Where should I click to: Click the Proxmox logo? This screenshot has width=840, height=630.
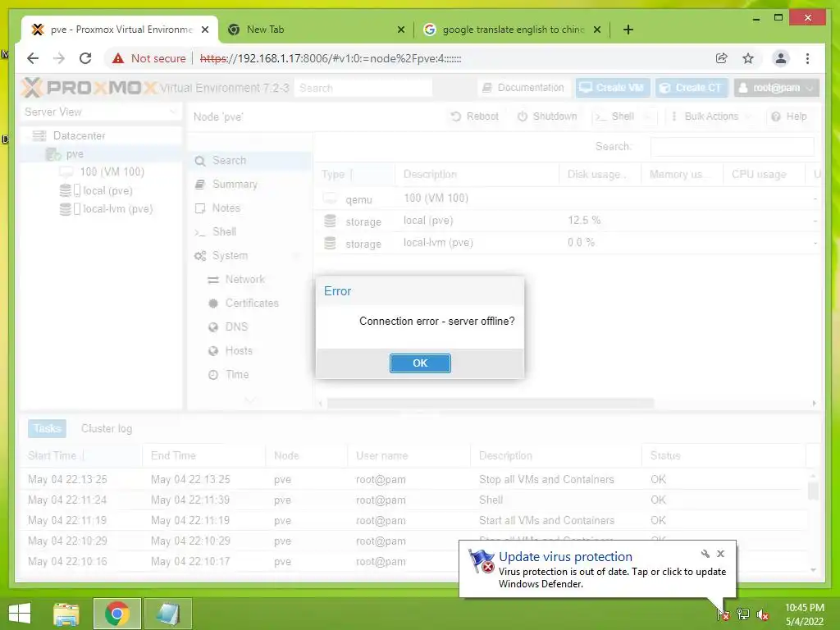click(x=89, y=87)
